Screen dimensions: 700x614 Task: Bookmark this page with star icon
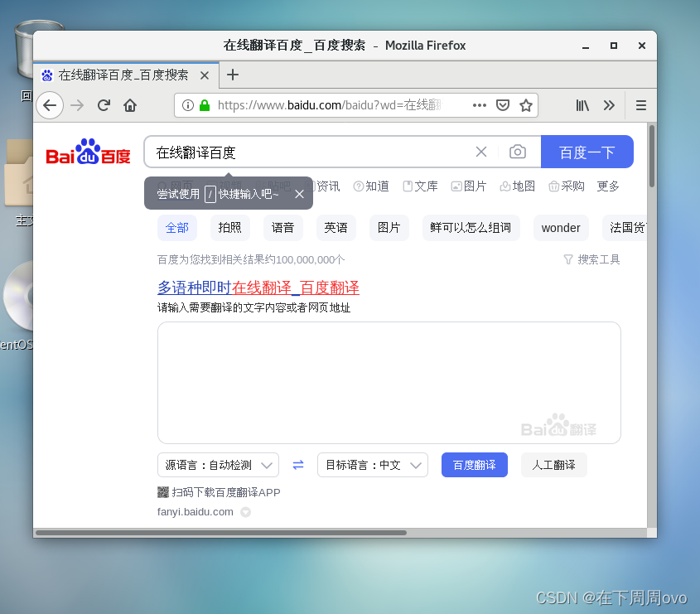[x=526, y=105]
